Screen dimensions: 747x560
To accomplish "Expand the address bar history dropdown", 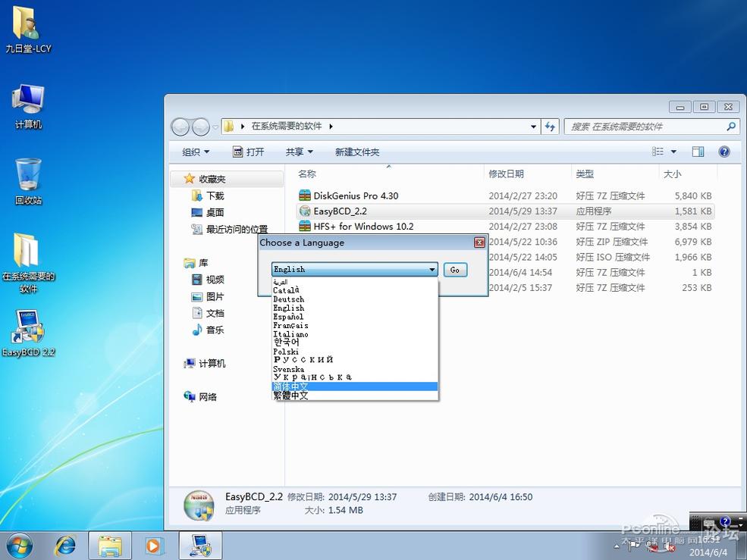I will click(x=533, y=127).
